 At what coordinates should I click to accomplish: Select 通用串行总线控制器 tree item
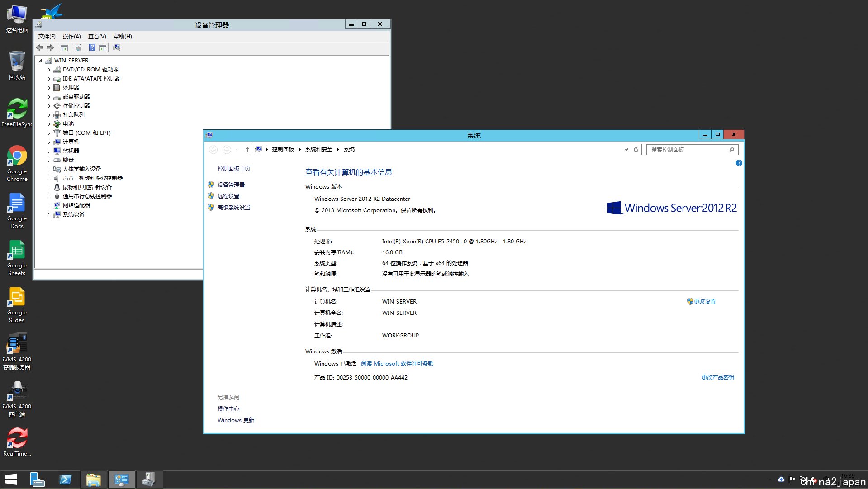[x=87, y=196]
